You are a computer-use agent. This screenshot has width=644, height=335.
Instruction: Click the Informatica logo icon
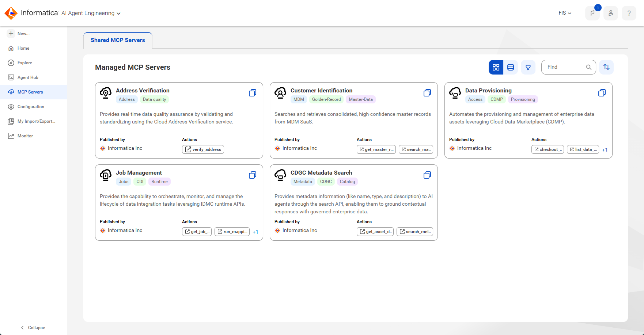11,13
